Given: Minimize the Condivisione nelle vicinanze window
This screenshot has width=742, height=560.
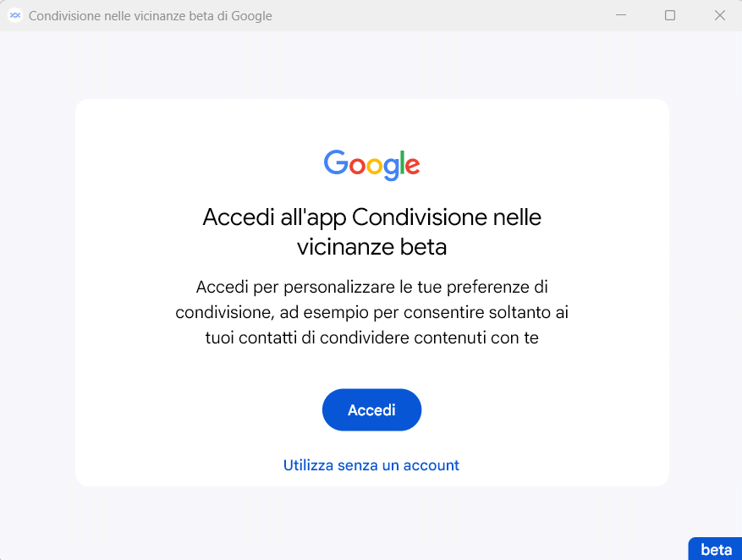Looking at the screenshot, I should 620,15.
